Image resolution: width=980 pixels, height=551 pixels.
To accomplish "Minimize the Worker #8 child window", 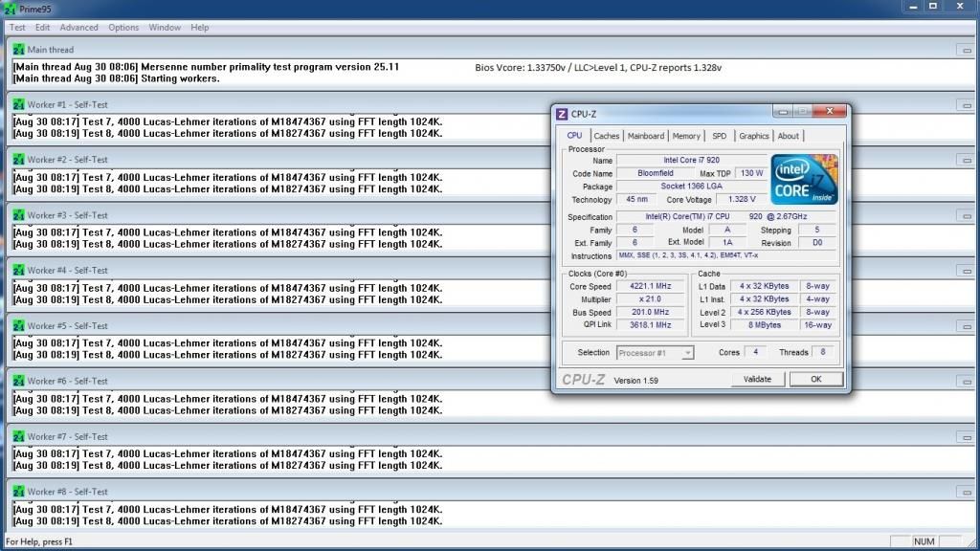I will pyautogui.click(x=967, y=492).
